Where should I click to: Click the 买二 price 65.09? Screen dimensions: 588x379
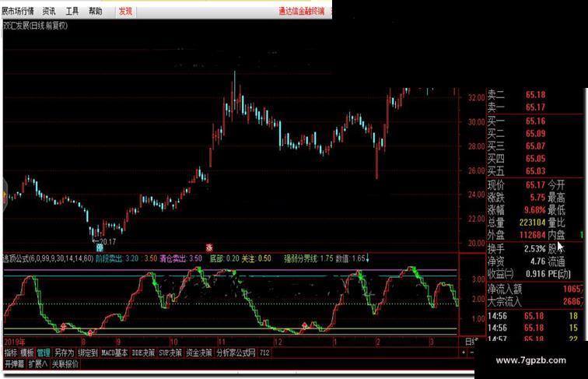pos(535,133)
